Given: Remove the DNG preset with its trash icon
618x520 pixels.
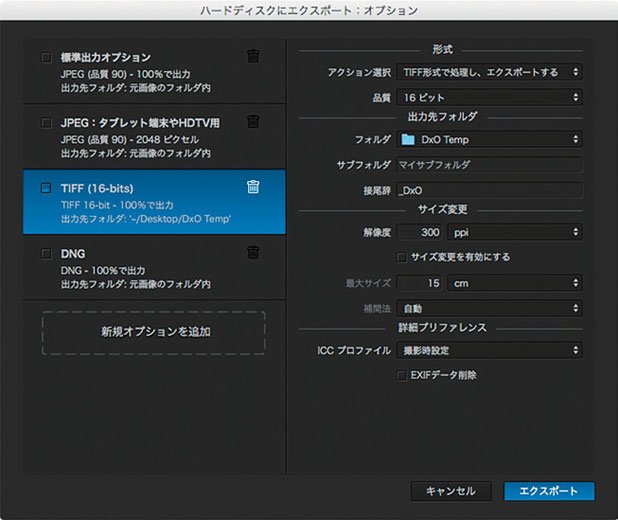Looking at the screenshot, I should (253, 252).
